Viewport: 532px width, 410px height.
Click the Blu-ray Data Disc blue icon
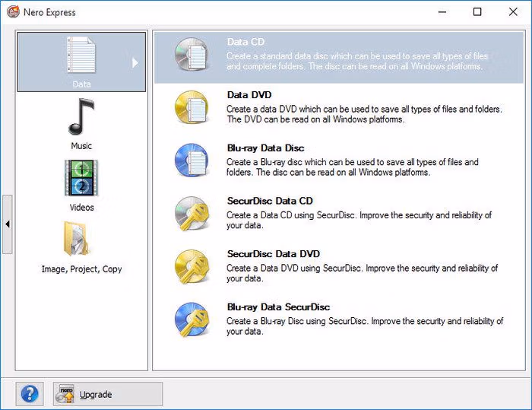click(x=192, y=161)
